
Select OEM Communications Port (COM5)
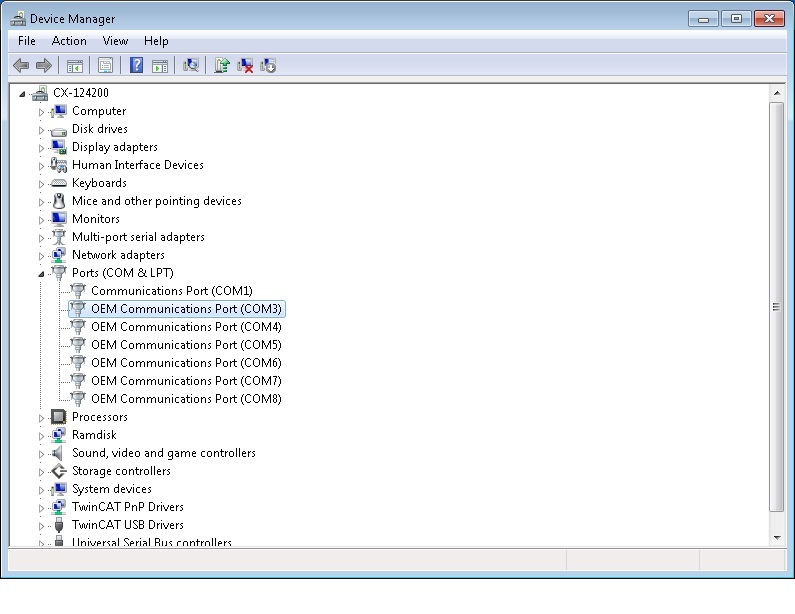click(186, 345)
